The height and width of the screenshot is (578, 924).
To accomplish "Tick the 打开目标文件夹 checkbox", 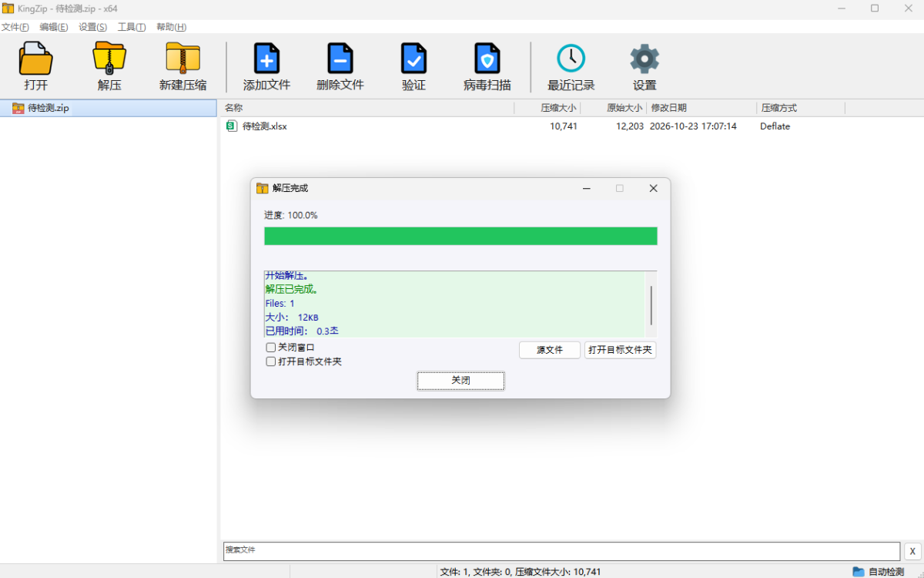I will [x=271, y=361].
